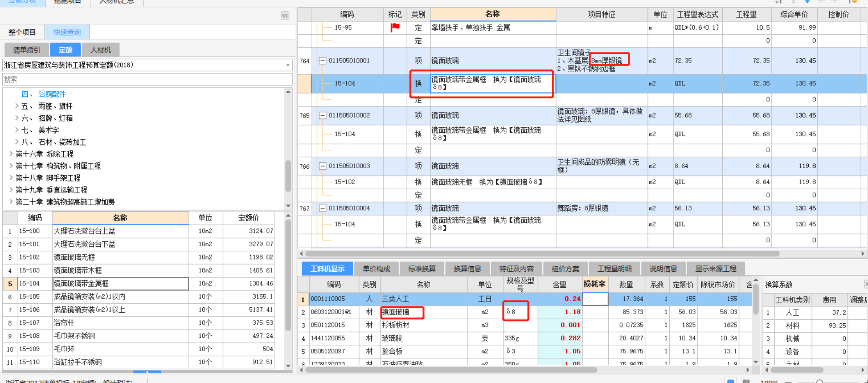The image size is (868, 383).
Task: Expand 第二十章 建筑物超高施工增加费 arrow
Action: (x=11, y=202)
